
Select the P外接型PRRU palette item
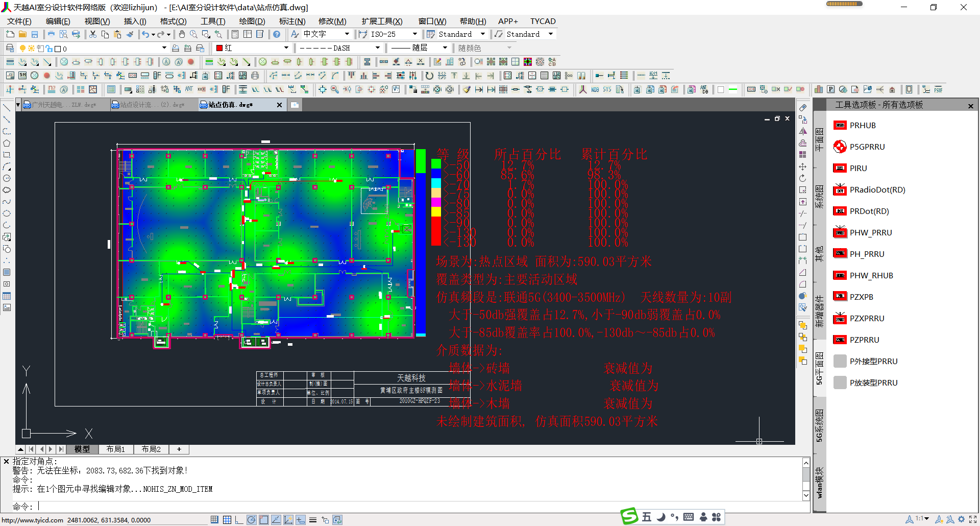pos(865,361)
